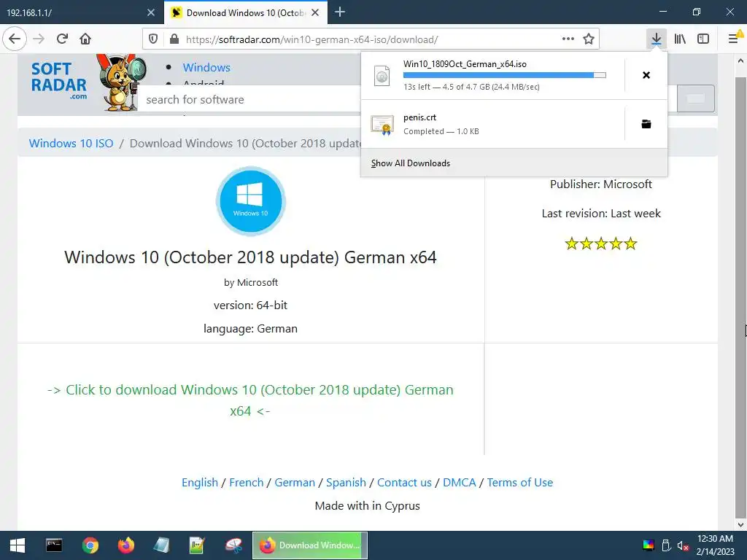Switch site language to English
The image size is (747, 560).
200,483
